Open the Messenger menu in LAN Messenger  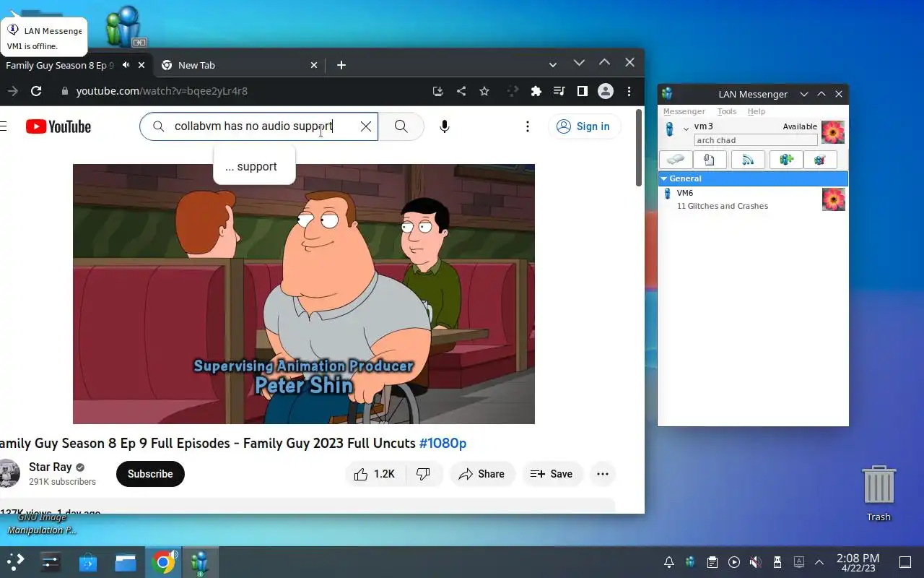click(684, 111)
